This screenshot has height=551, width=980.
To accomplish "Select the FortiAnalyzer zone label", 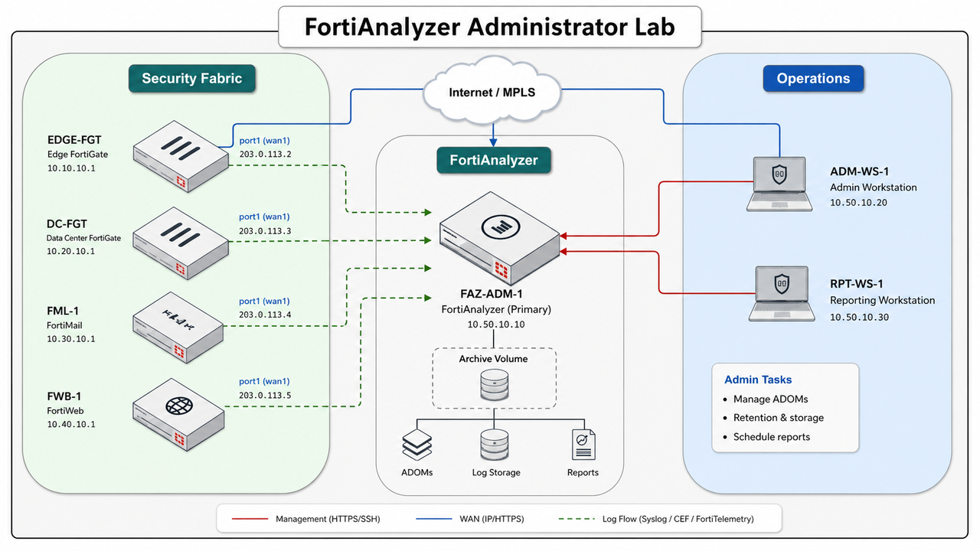I will [x=494, y=161].
